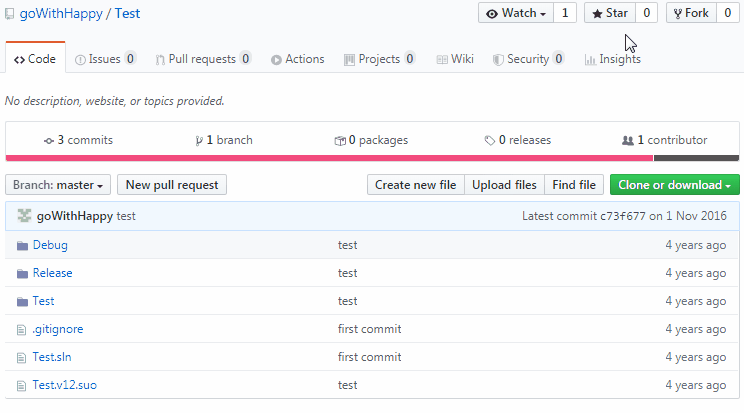The image size is (744, 413).
Task: Click Create new file button
Action: (x=416, y=185)
